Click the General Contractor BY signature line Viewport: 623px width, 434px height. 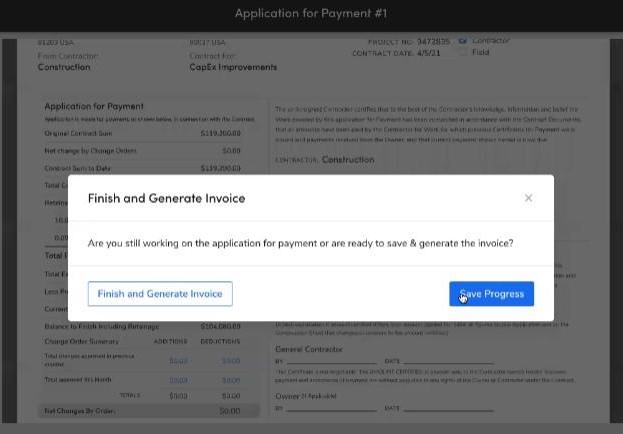pyautogui.click(x=332, y=361)
